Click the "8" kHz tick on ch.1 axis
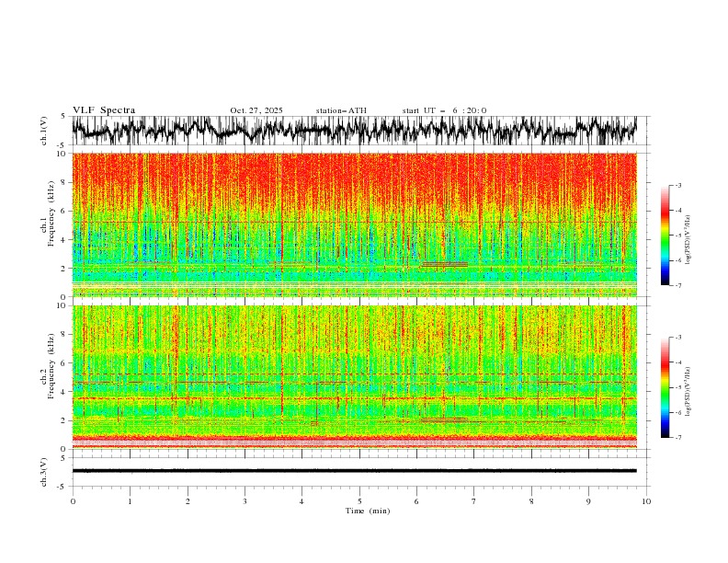The image size is (728, 563). 64,182
